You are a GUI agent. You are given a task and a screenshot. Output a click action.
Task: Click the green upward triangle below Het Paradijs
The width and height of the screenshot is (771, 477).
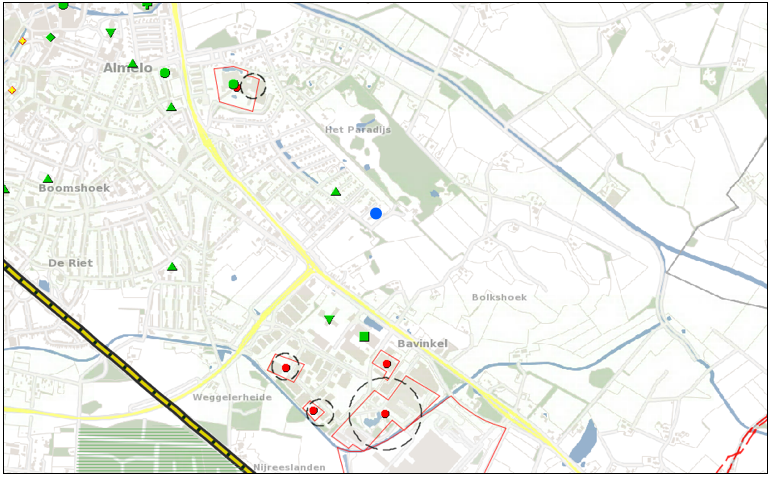[336, 191]
